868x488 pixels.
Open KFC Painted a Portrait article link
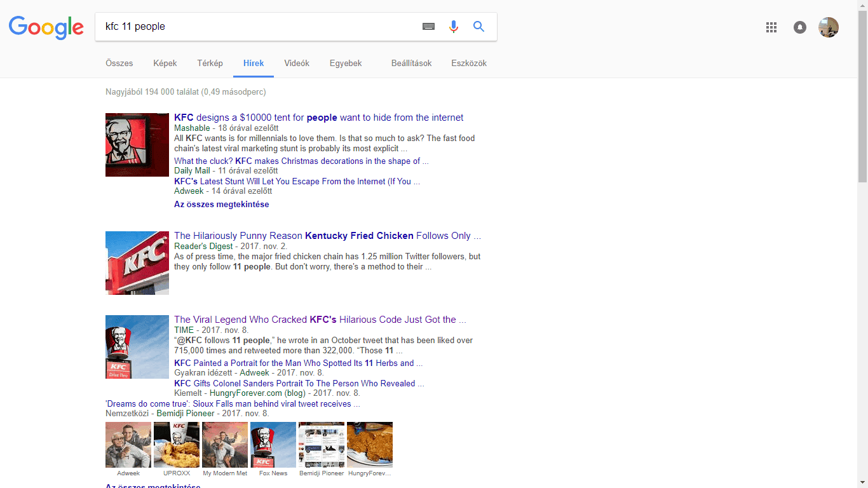(298, 363)
